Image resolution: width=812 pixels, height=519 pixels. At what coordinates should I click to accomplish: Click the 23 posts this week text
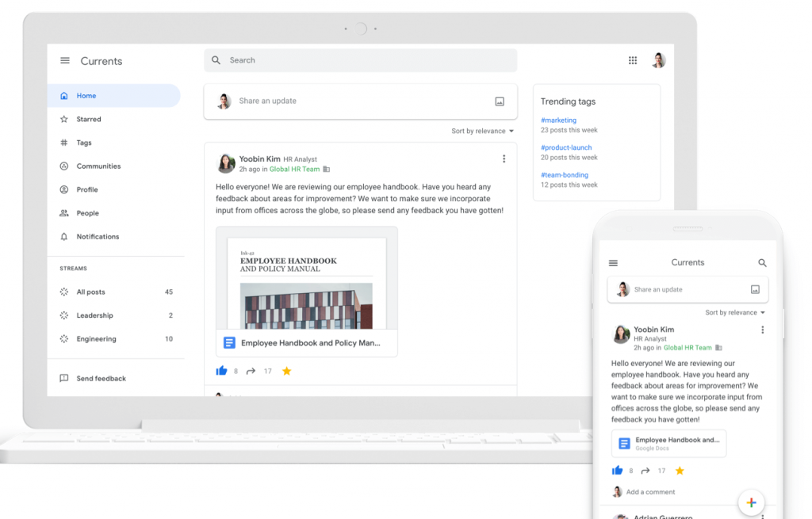[x=569, y=130]
